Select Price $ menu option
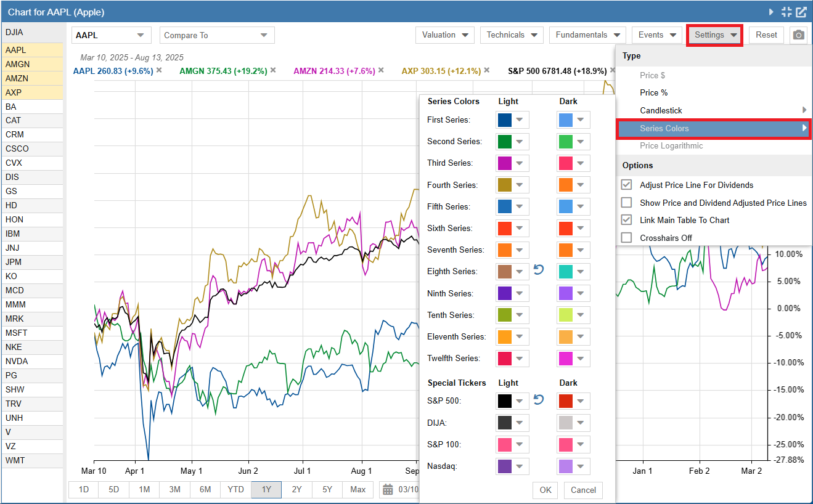The width and height of the screenshot is (813, 504). tap(653, 75)
